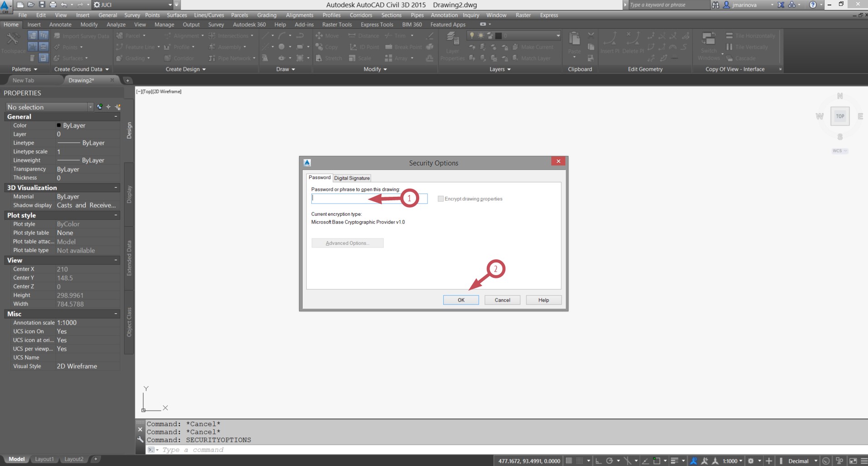Viewport: 868px width, 466px height.
Task: Click the wrench customize icon by the command line
Action: 140,439
